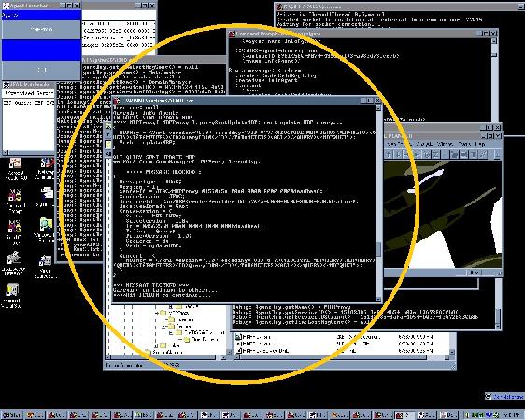
Task: Open the folder with magnifier desktop shortcut
Action: (46, 224)
